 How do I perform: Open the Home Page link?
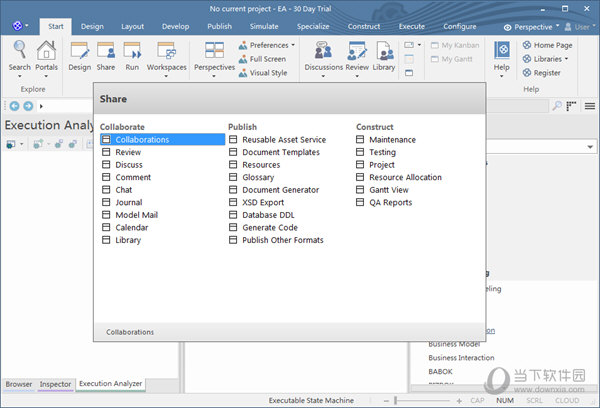click(x=548, y=45)
